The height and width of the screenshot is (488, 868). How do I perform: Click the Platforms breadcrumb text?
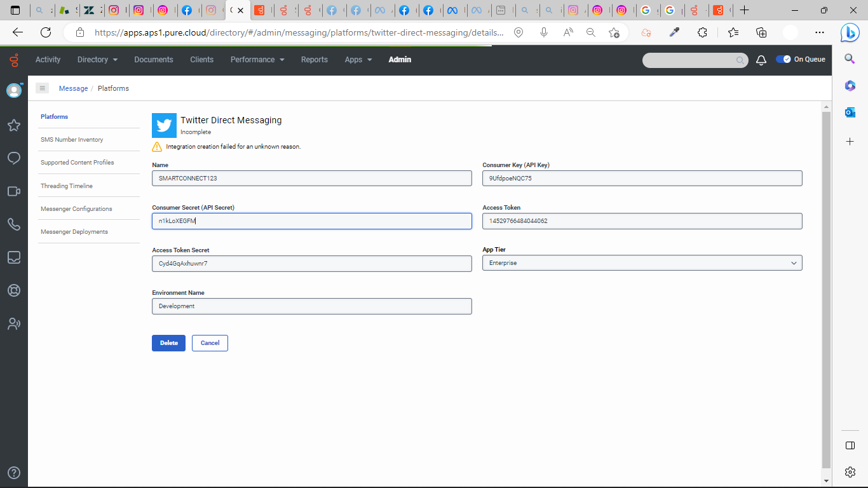tap(113, 88)
